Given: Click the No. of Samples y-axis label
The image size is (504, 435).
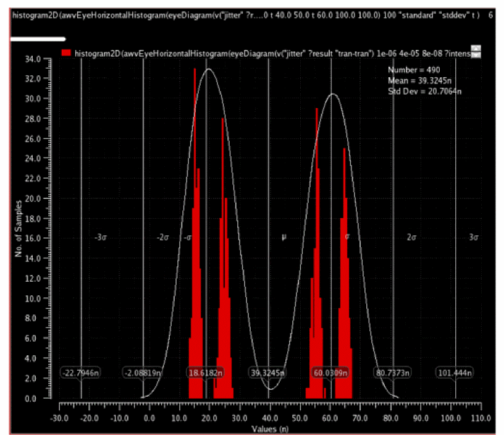Looking at the screenshot, I should [19, 229].
